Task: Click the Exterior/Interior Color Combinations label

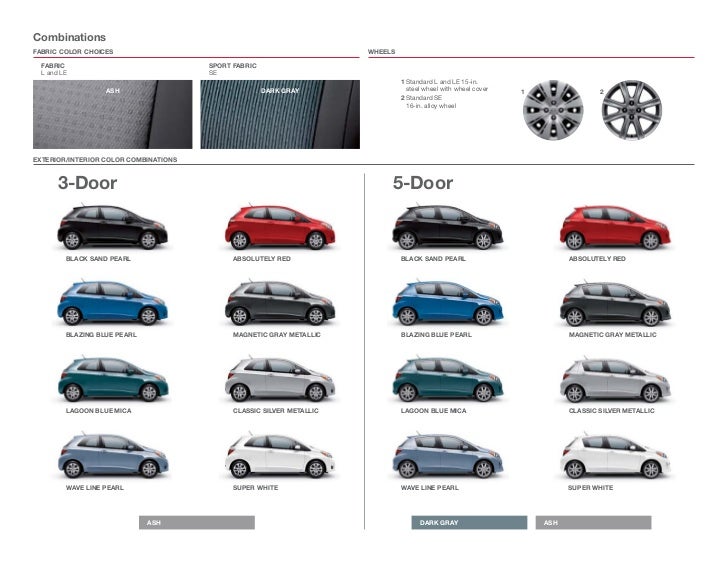Action: (105, 159)
